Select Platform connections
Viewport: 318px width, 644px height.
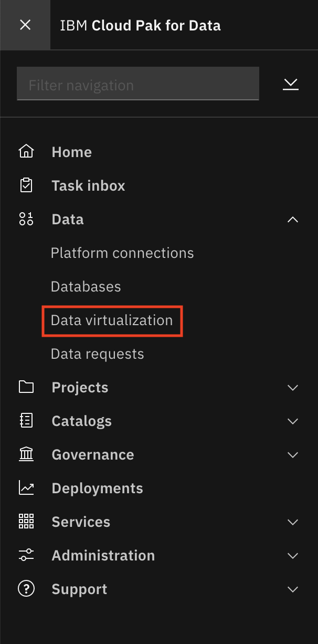pos(122,253)
